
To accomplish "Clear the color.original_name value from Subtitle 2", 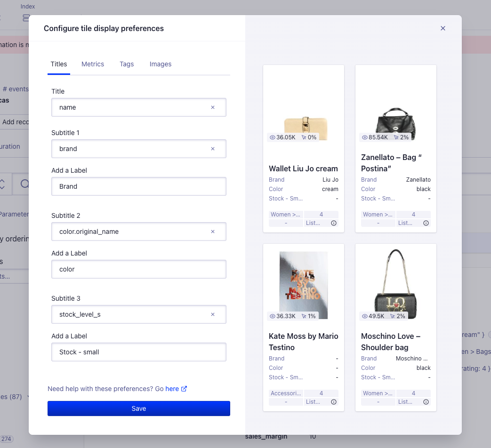I will (213, 232).
